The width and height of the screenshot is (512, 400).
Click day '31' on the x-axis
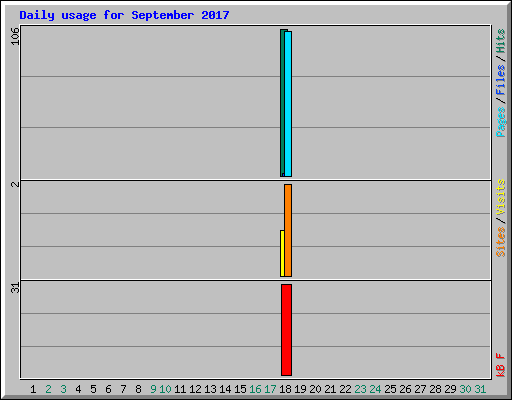point(480,389)
